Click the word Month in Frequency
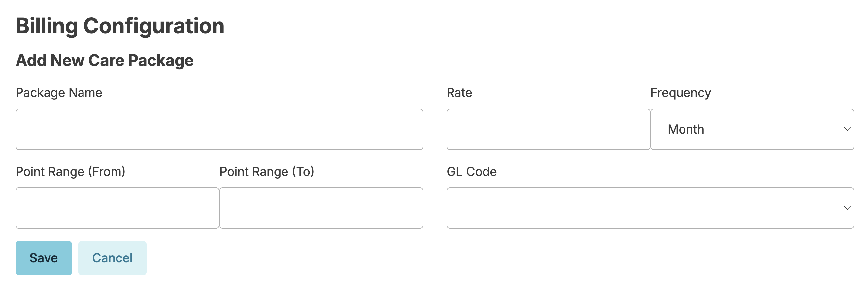This screenshot has height=301, width=868. point(686,129)
